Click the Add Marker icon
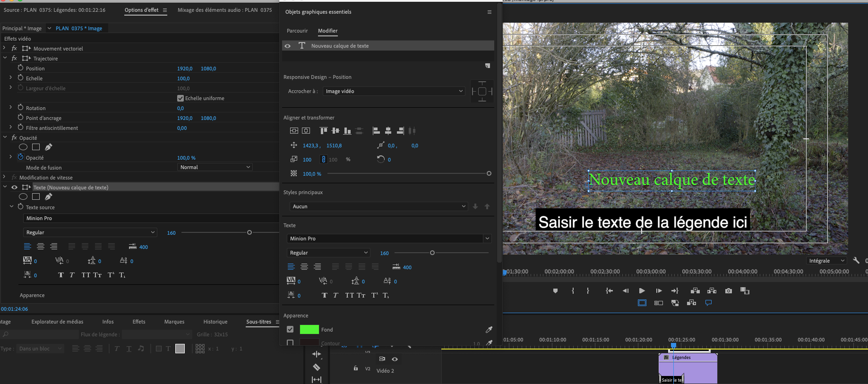Screen dimensions: 868x384 [x=555, y=291]
